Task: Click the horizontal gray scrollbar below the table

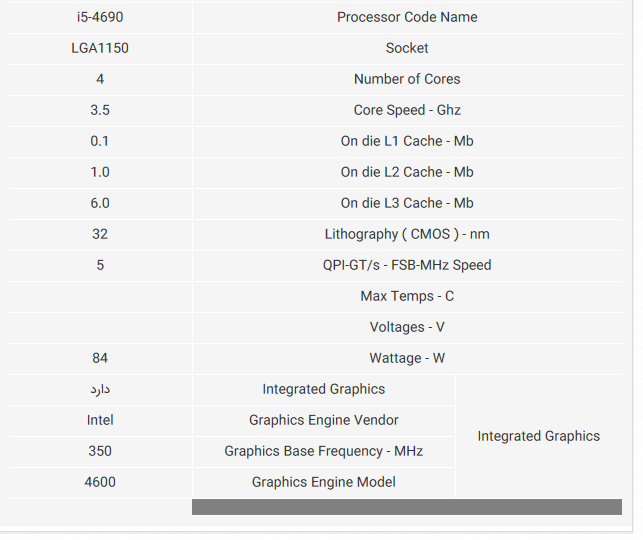Action: [x=406, y=507]
